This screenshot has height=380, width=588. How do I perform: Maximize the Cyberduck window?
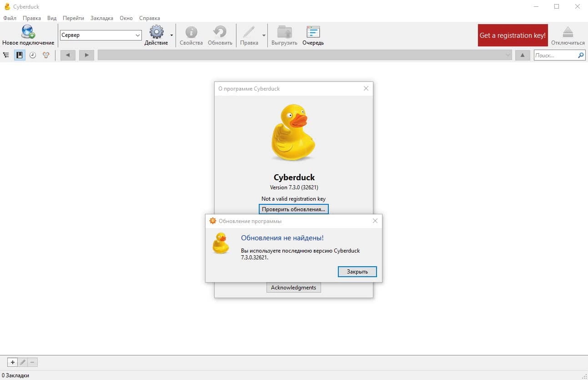[x=557, y=6]
